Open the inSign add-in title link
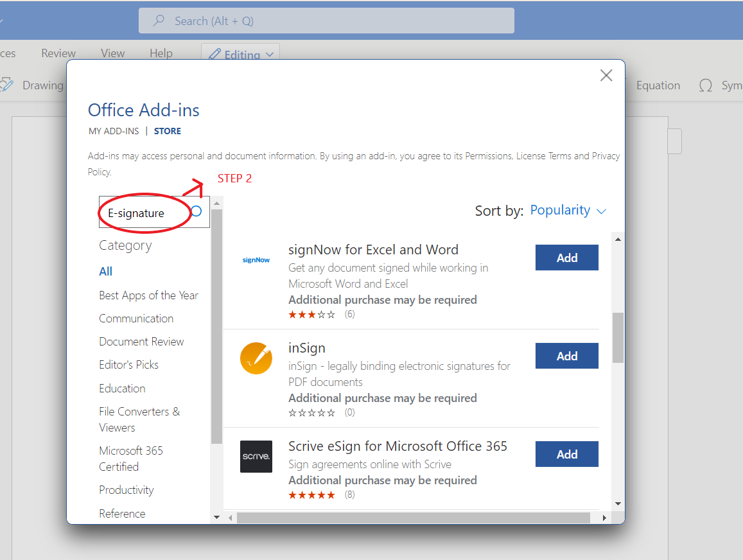The image size is (743, 560). click(x=306, y=347)
